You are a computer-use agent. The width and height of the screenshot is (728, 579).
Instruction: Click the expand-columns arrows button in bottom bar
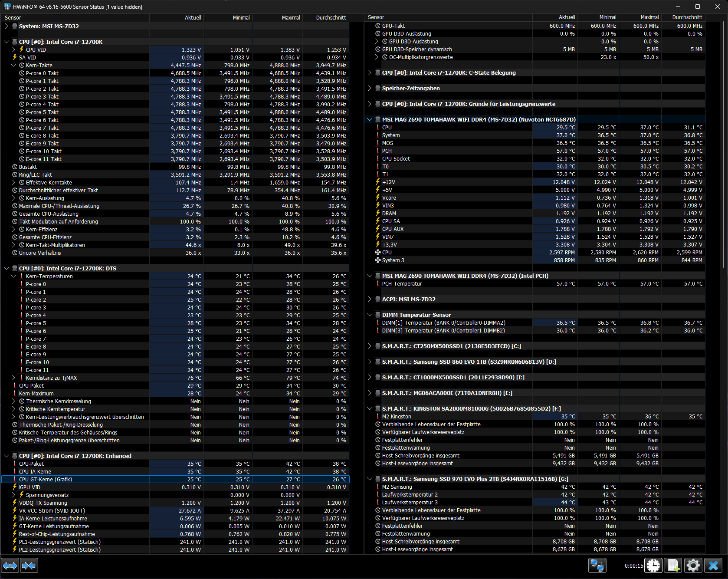10,566
